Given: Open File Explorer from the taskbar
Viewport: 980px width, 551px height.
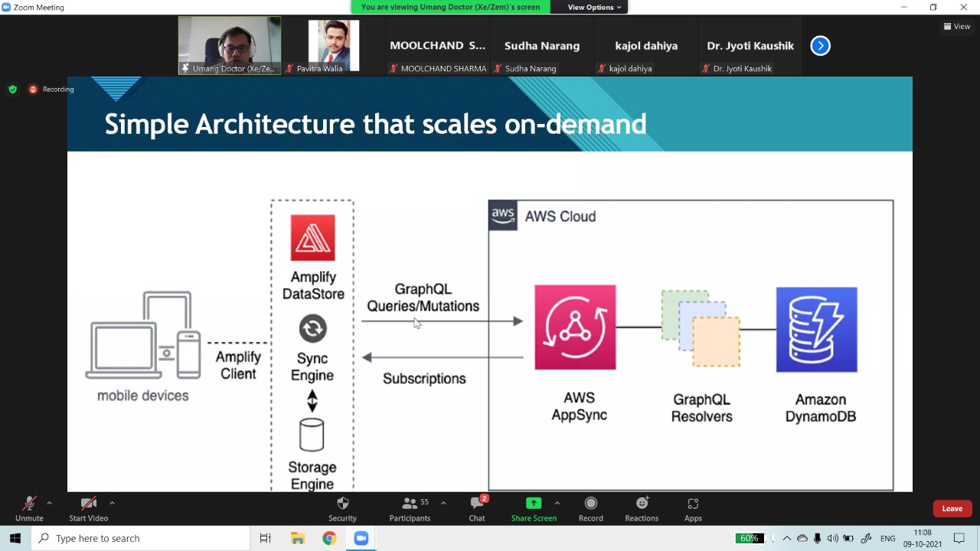Looking at the screenshot, I should coord(297,538).
